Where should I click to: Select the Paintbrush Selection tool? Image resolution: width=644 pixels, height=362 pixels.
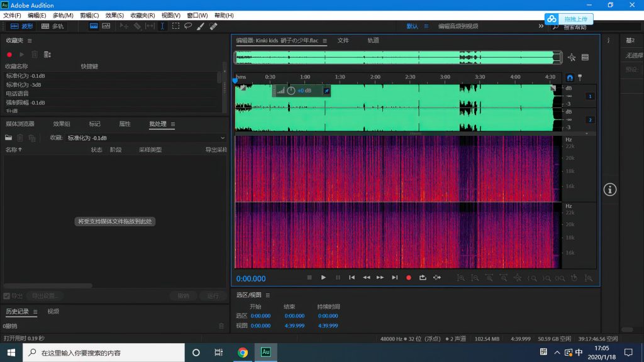pyautogui.click(x=201, y=26)
